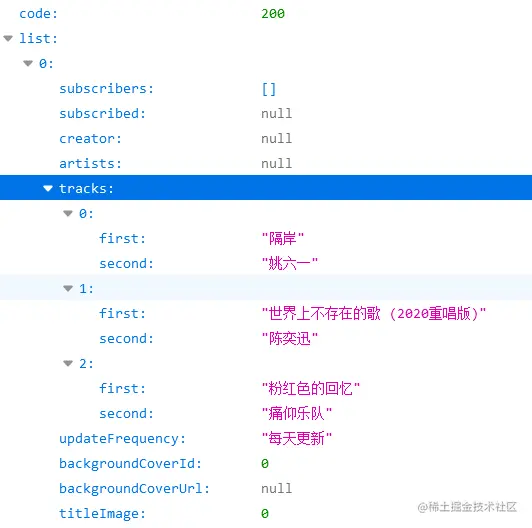Viewport: 532px width, 528px height.
Task: Select first key under tracks item 1
Action: coord(122,314)
